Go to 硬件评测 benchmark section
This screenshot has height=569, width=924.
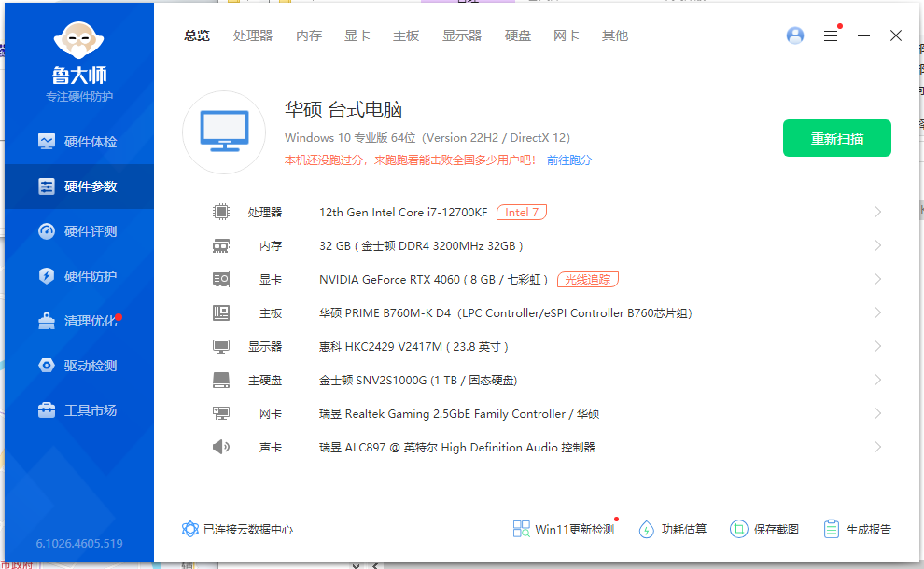tap(79, 231)
